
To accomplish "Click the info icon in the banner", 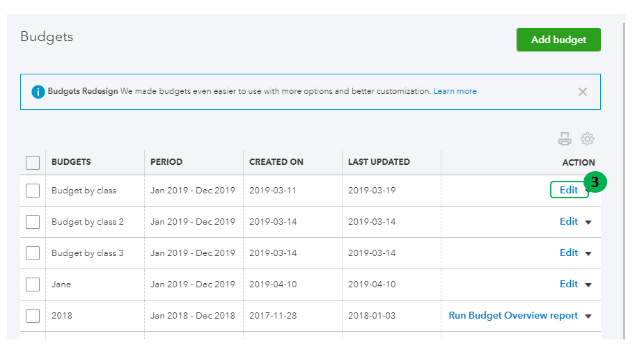I will click(x=38, y=92).
